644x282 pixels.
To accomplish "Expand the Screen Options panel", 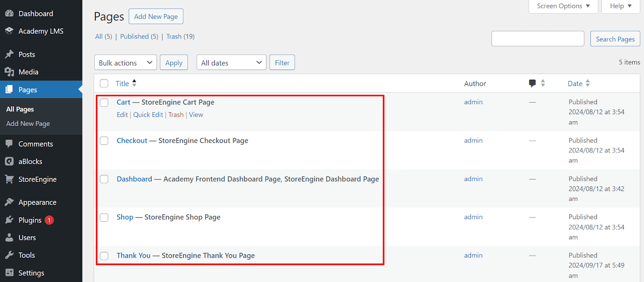I will 563,6.
